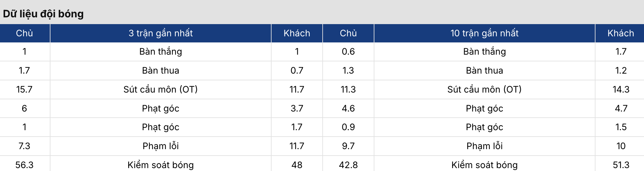Click the 4.6 corner kicks value
Image resolution: width=644 pixels, height=171 pixels.
(348, 108)
